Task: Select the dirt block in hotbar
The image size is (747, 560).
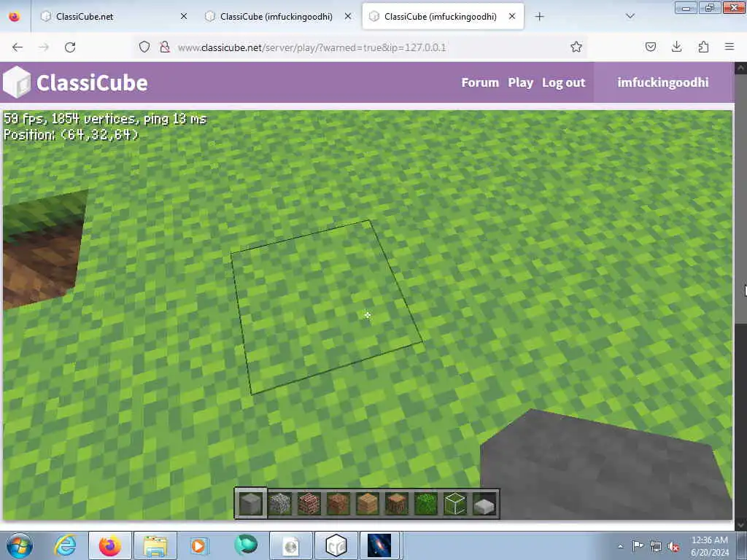Action: [x=338, y=503]
